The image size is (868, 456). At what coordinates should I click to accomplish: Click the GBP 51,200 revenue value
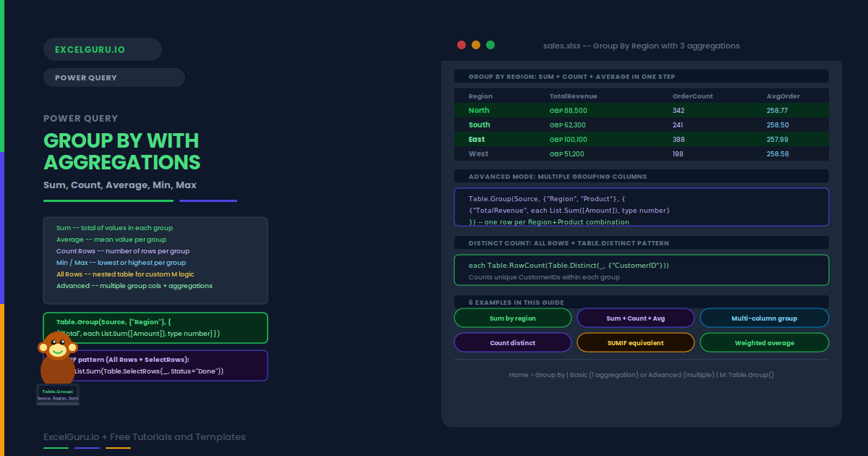click(x=567, y=153)
